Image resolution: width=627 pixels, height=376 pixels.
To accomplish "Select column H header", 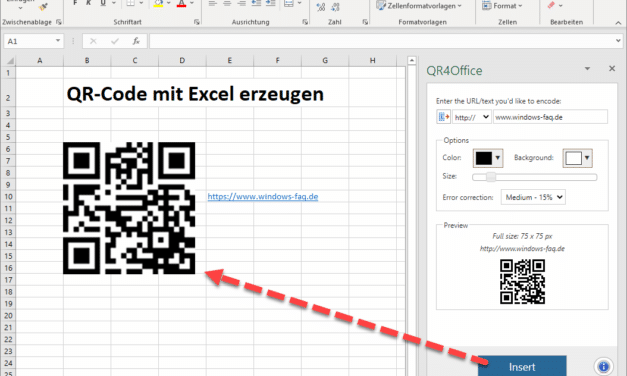I will (372, 60).
